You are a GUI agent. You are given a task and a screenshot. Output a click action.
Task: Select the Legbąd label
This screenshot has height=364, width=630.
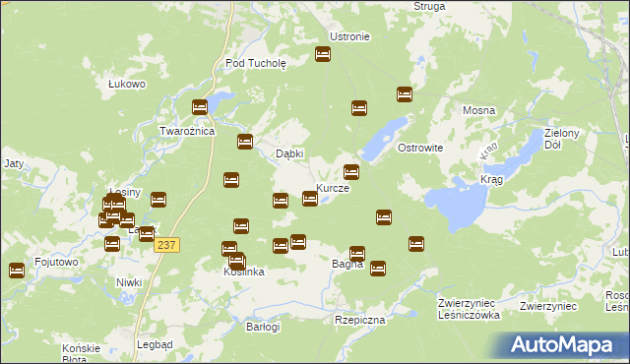155,344
